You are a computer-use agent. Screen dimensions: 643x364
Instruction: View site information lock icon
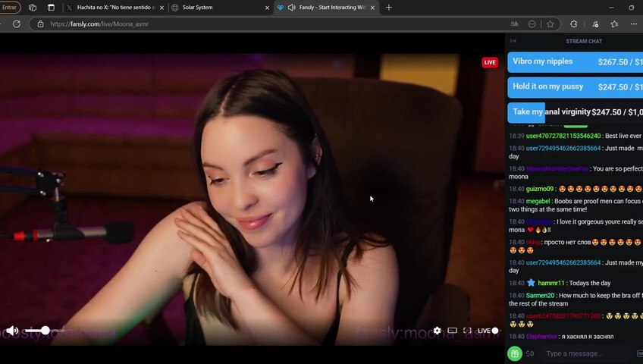40,24
